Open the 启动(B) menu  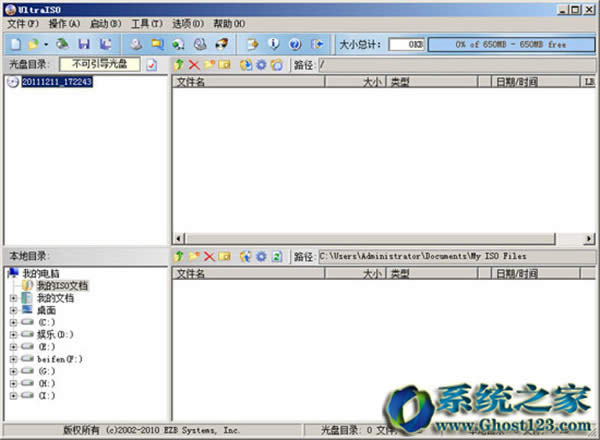click(x=106, y=23)
